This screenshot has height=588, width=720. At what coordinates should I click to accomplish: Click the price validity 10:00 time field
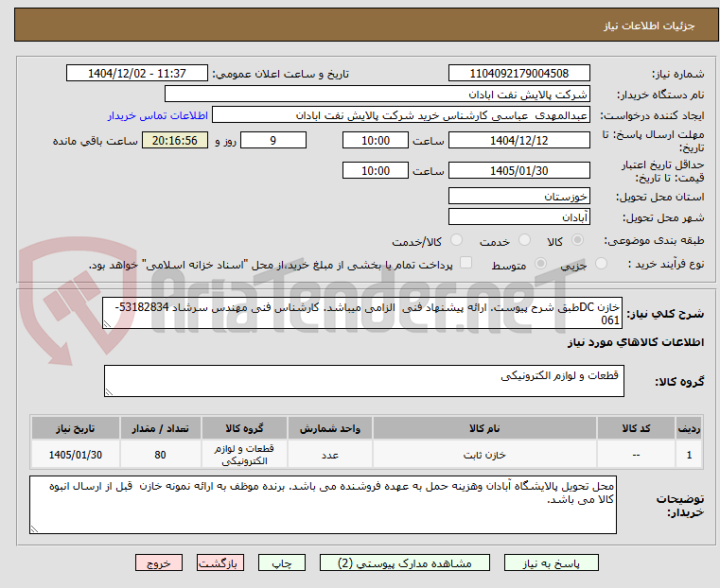[376, 170]
